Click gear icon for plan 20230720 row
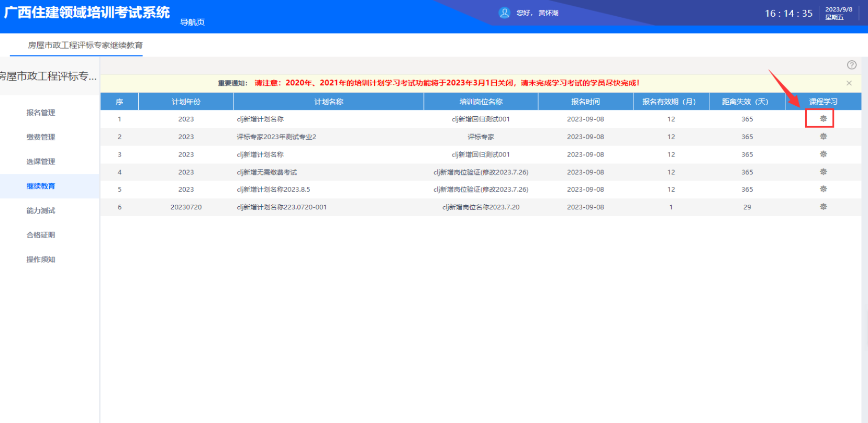This screenshot has height=423, width=868. click(823, 207)
